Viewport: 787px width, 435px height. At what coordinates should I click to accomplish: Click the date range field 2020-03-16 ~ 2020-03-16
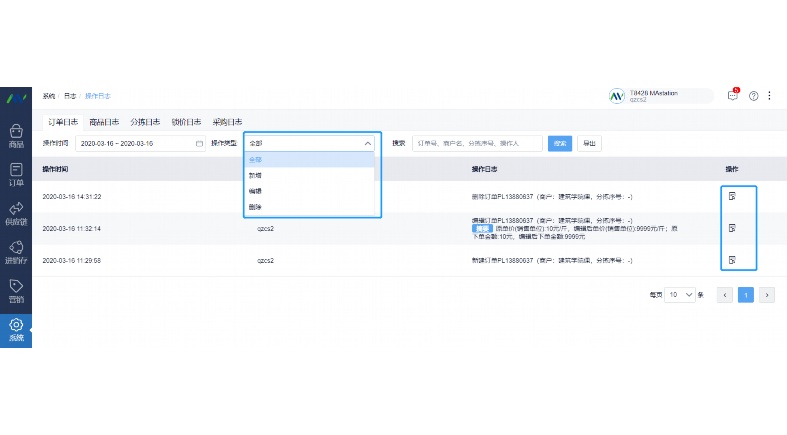[x=140, y=143]
